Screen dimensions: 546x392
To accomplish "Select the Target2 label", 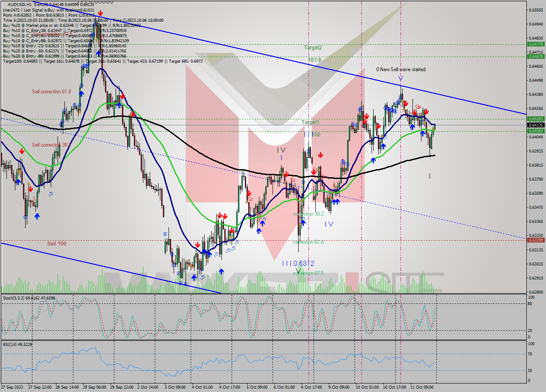I will pos(313,48).
